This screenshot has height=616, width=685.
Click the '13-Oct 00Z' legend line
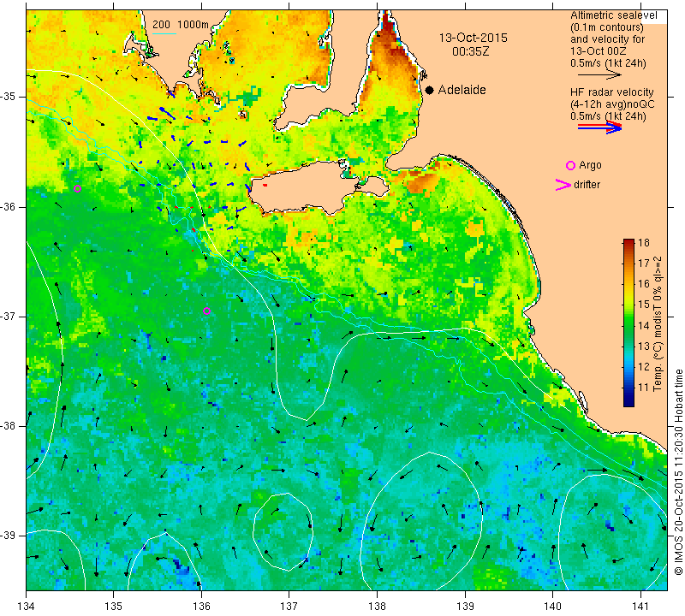point(598,51)
